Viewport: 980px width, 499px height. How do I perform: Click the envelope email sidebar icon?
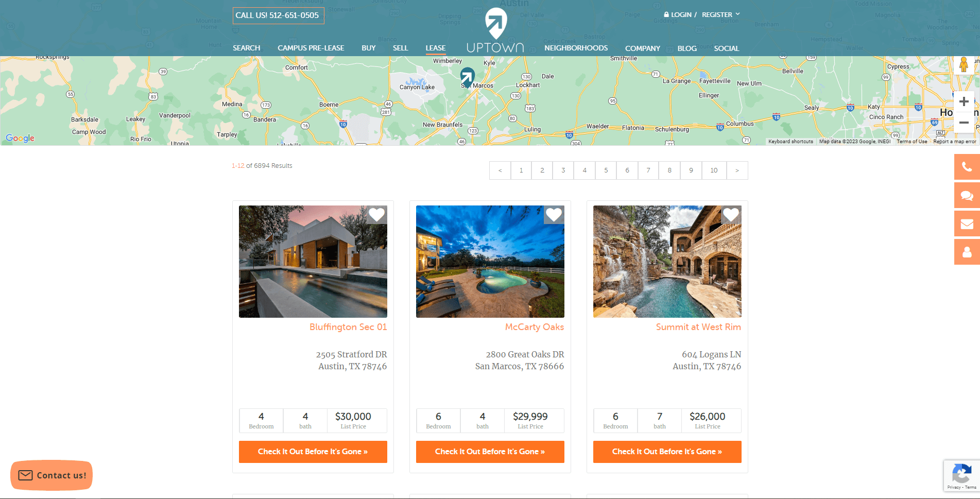pos(967,223)
